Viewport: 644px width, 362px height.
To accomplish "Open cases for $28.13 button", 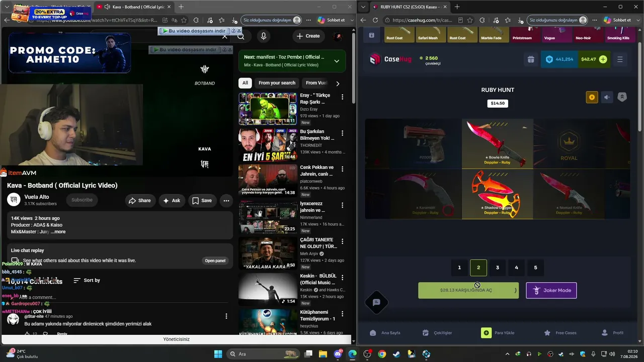I will pyautogui.click(x=468, y=290).
